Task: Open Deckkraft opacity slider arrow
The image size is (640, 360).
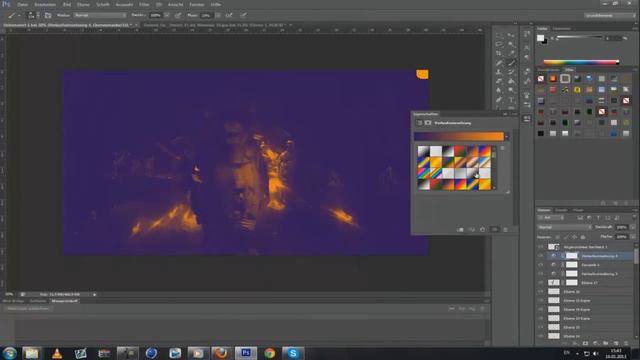Action: pos(633,227)
